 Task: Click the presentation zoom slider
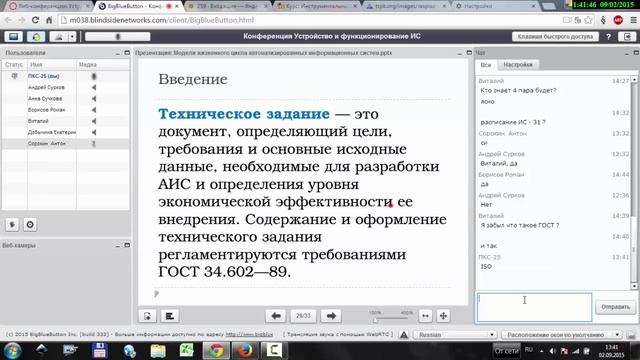pos(391,318)
